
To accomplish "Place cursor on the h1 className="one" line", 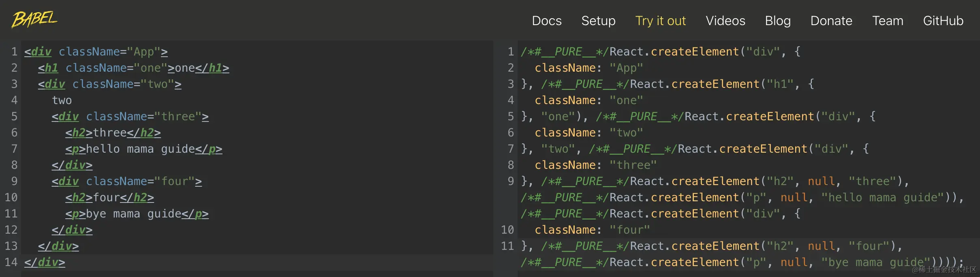I will pyautogui.click(x=133, y=68).
